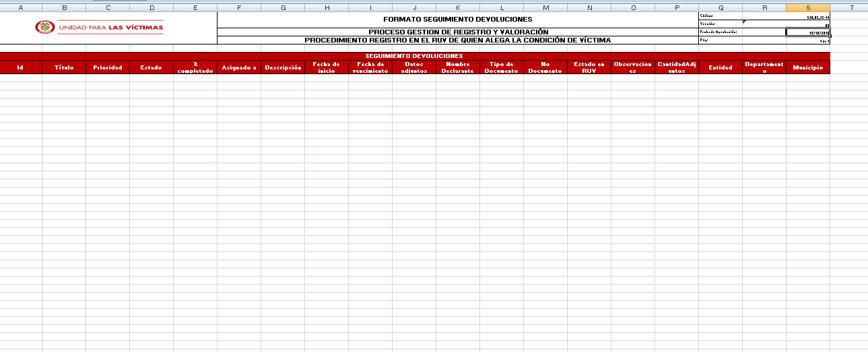This screenshot has height=352, width=868.
Task: Click the Unidad para las Víctimas logo
Action: 99,28
